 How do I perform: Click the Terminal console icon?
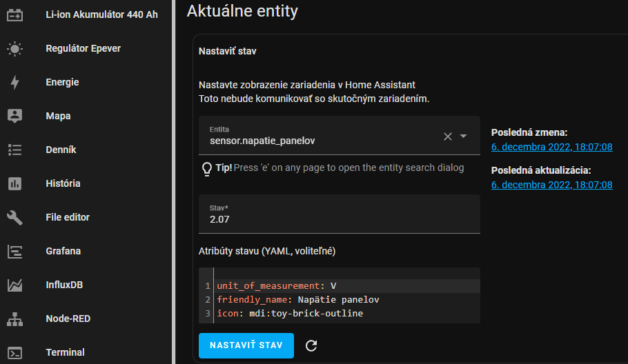pos(15,352)
